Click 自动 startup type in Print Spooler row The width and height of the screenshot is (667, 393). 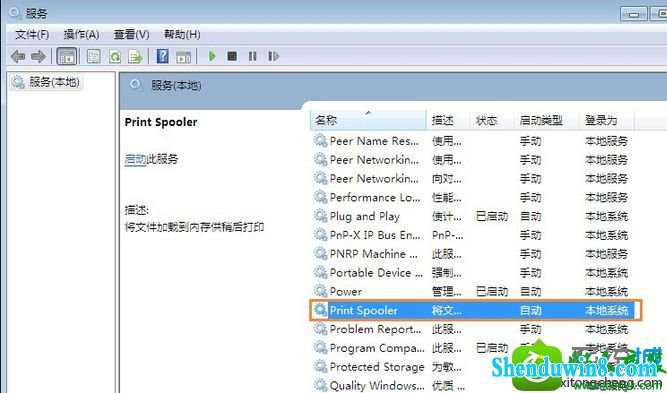(530, 310)
